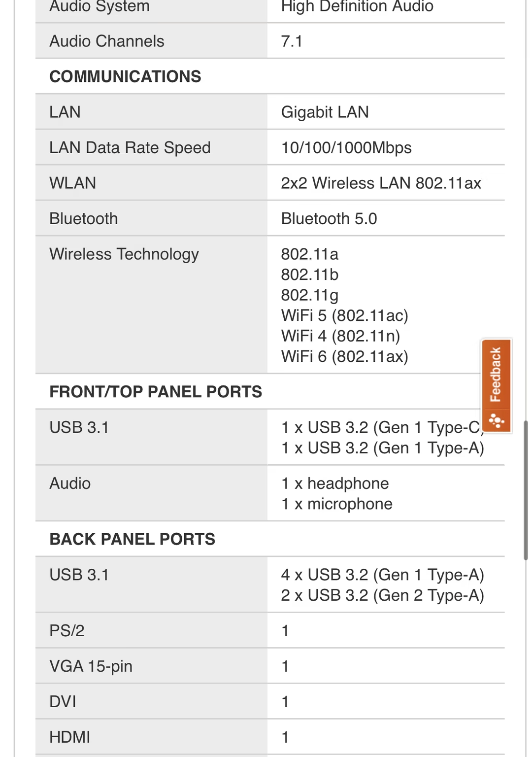Click the Audio Channels label
The width and height of the screenshot is (532, 757).
pyautogui.click(x=107, y=41)
